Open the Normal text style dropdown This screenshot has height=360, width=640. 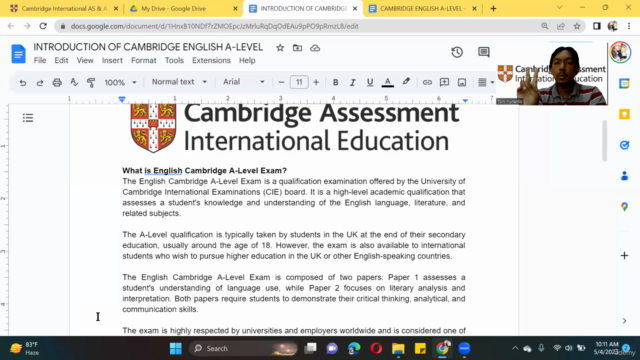pos(179,82)
